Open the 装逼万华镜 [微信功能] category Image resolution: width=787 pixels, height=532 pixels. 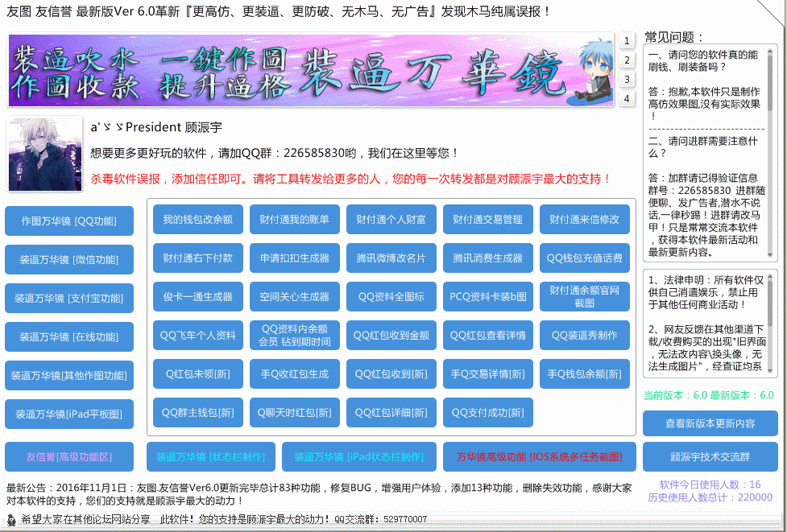69,259
